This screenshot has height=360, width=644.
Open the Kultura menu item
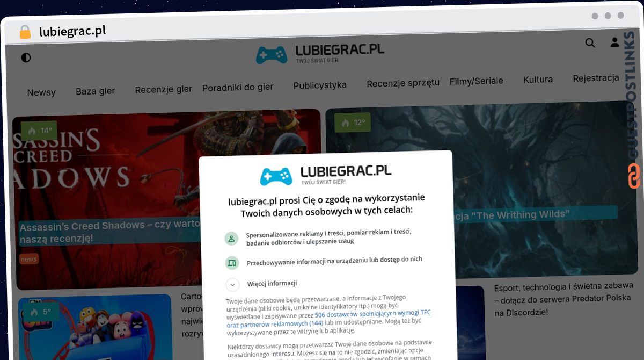click(538, 80)
